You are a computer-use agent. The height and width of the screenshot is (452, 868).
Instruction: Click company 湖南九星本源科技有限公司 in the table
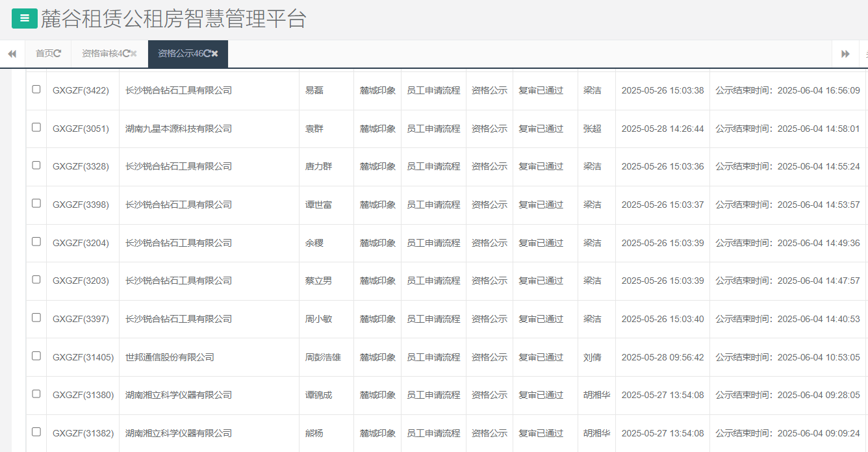[179, 129]
